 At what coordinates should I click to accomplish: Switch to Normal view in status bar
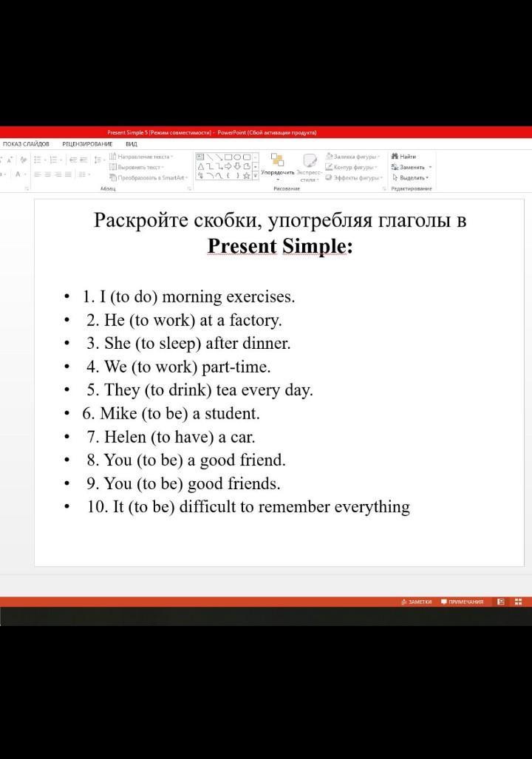(501, 602)
